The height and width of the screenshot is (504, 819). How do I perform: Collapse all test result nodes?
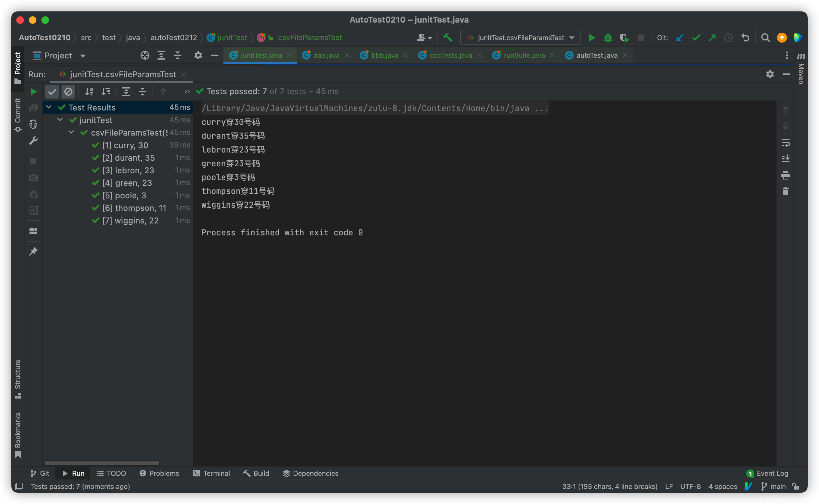(142, 91)
